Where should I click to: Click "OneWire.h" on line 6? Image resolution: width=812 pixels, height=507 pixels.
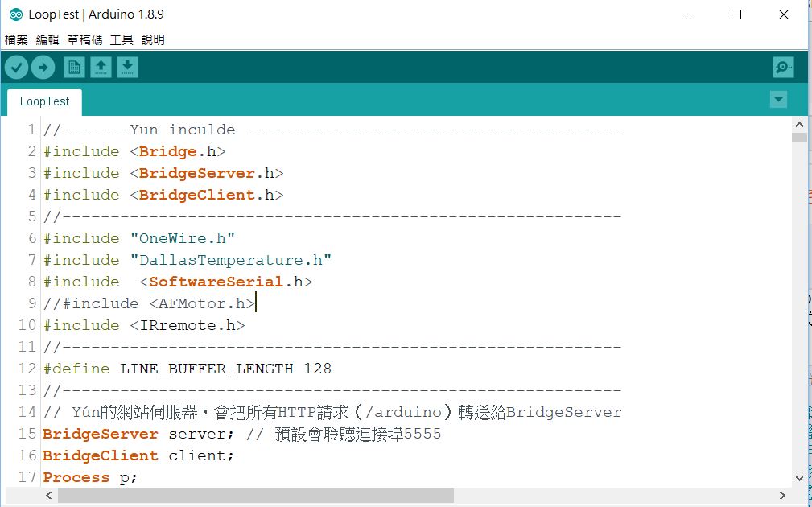(x=183, y=239)
